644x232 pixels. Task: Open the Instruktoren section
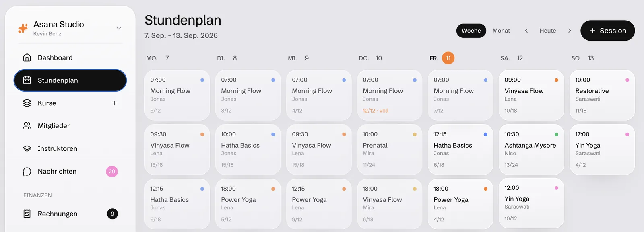[x=70, y=148]
